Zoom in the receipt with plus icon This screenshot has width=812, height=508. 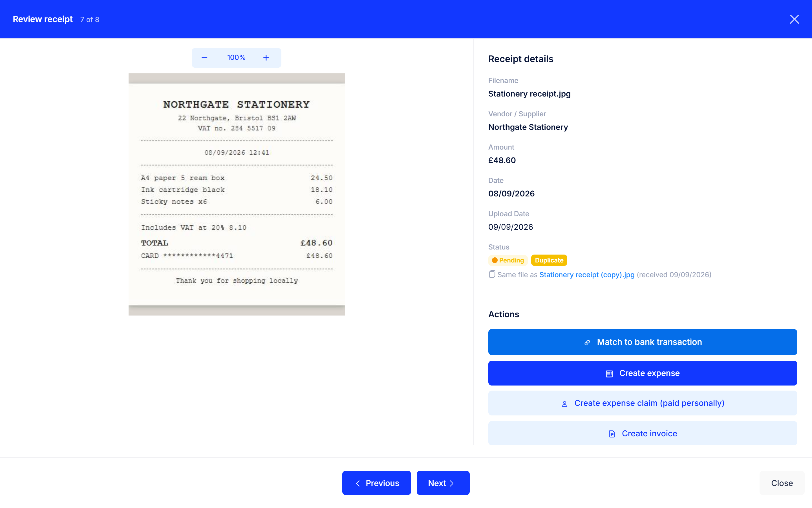266,58
